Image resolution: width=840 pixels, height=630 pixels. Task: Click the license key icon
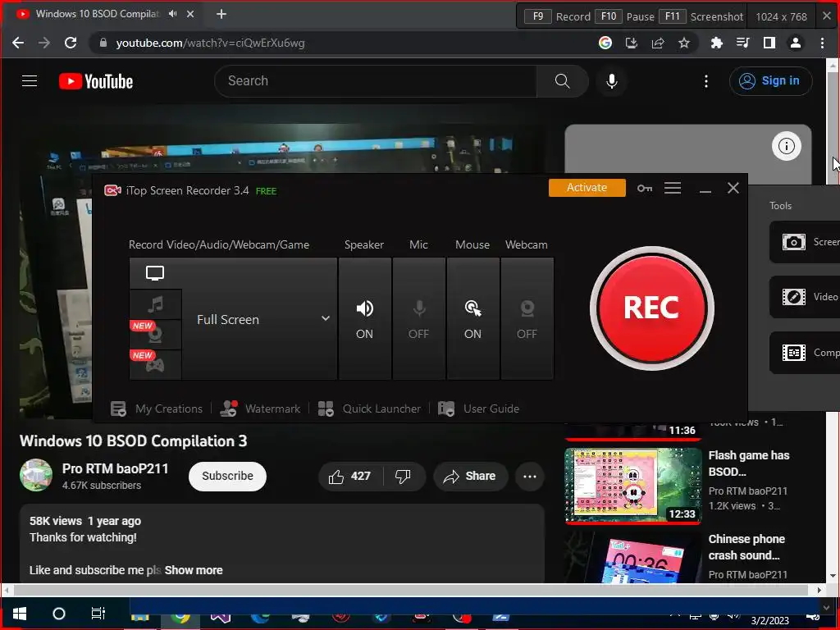645,188
